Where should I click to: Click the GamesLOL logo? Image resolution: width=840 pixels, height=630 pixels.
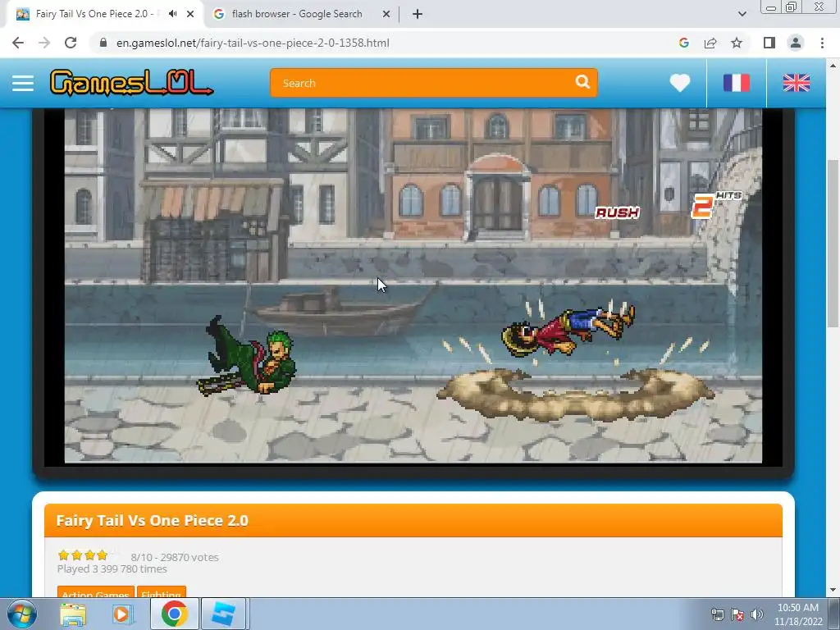pos(131,83)
